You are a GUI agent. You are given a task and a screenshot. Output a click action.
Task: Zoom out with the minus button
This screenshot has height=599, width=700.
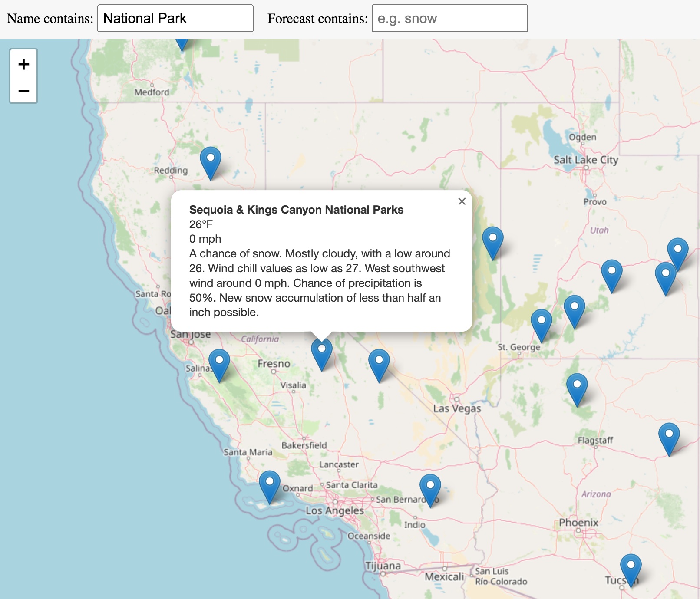pos(23,91)
